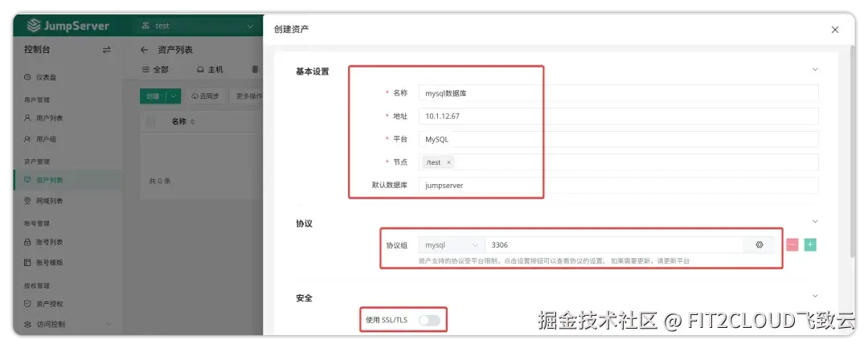Open 账号列表 in the sidebar
The height and width of the screenshot is (344, 868).
coord(50,242)
